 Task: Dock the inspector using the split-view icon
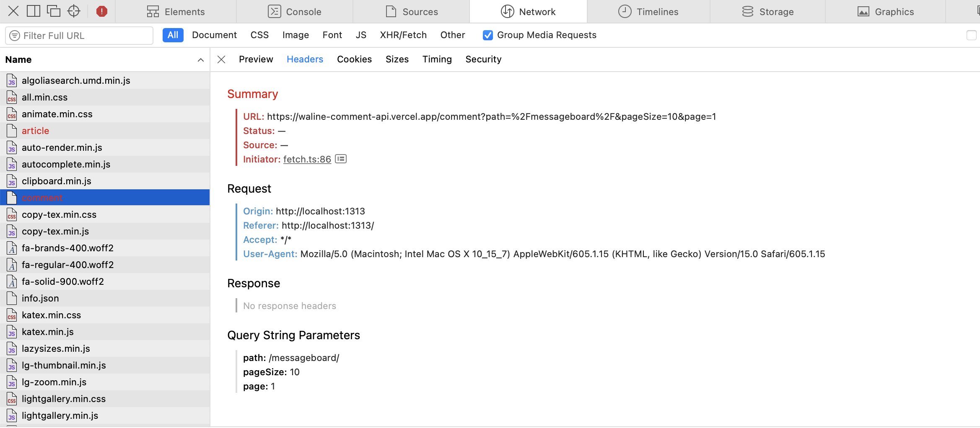(33, 11)
